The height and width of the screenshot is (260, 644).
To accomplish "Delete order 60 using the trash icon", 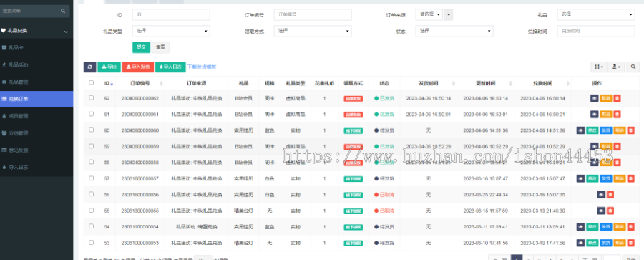I will point(631,130).
